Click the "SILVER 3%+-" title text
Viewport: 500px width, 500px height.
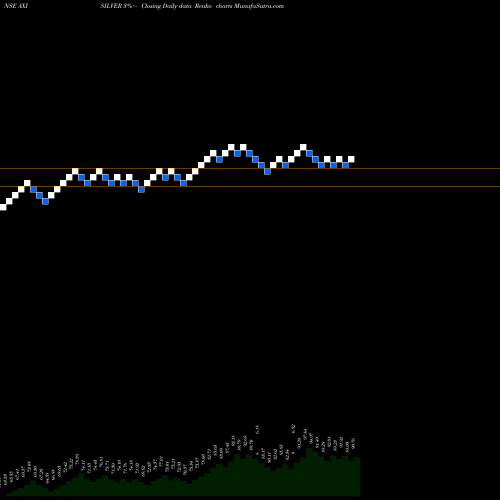119,6
